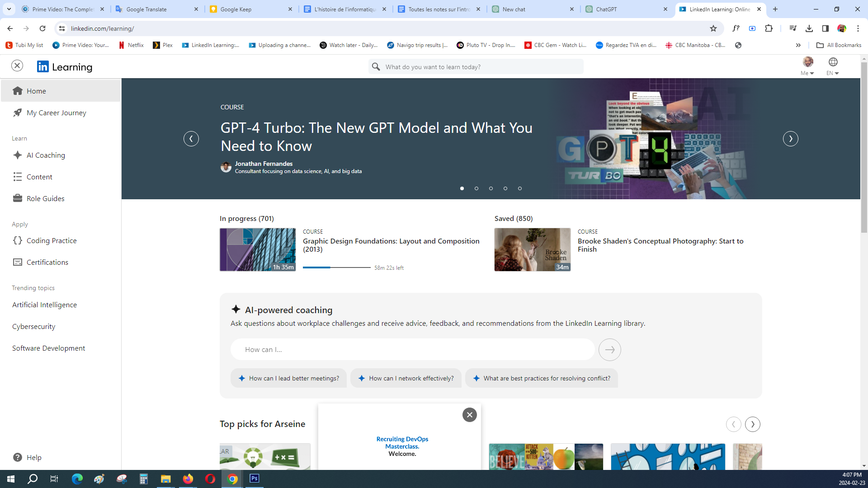Collapse the sidebar with the X icon
This screenshot has width=868, height=488.
pyautogui.click(x=17, y=66)
